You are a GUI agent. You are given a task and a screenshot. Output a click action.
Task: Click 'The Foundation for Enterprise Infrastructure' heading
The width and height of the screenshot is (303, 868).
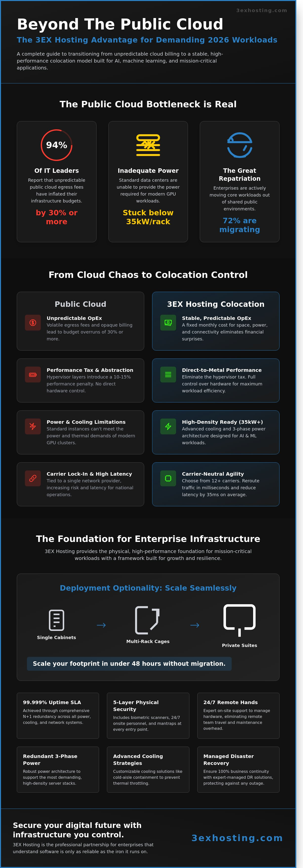[x=148, y=539]
